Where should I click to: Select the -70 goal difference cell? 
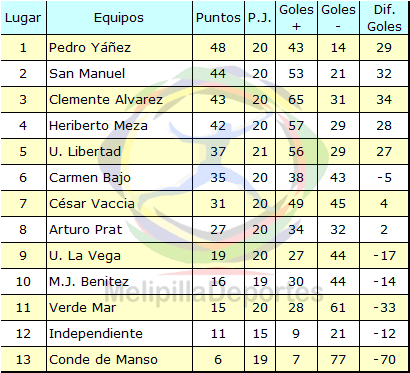384,360
